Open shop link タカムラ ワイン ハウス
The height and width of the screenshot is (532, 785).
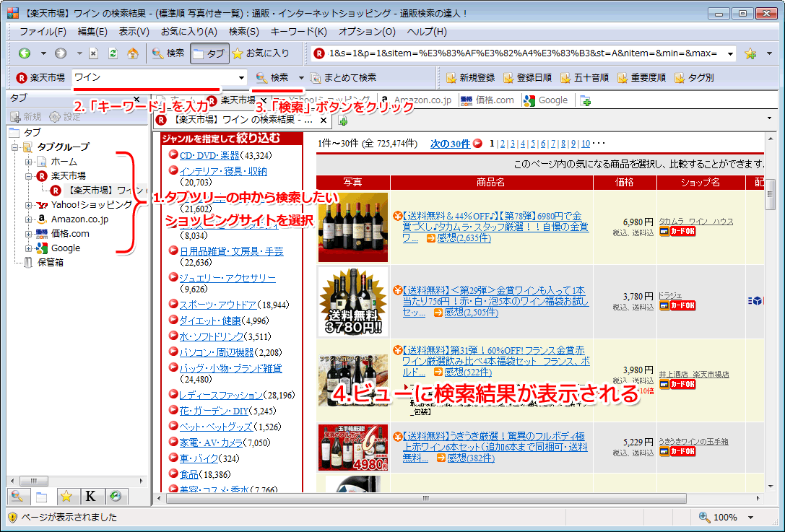coord(696,221)
